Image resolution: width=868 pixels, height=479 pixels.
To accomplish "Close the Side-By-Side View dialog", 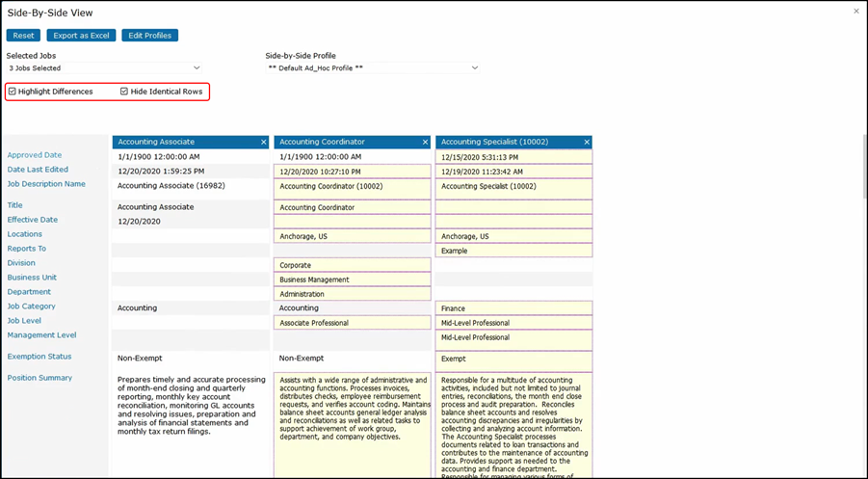I will [856, 11].
